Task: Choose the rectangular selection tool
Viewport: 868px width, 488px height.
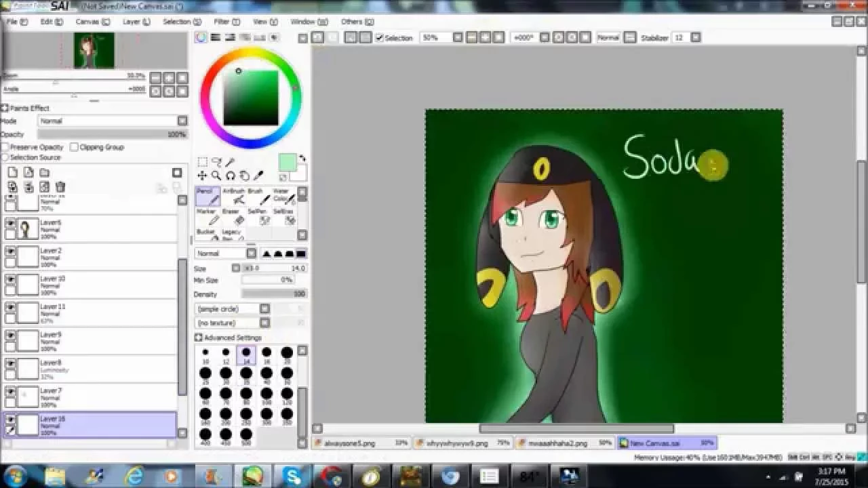Action: pos(202,162)
